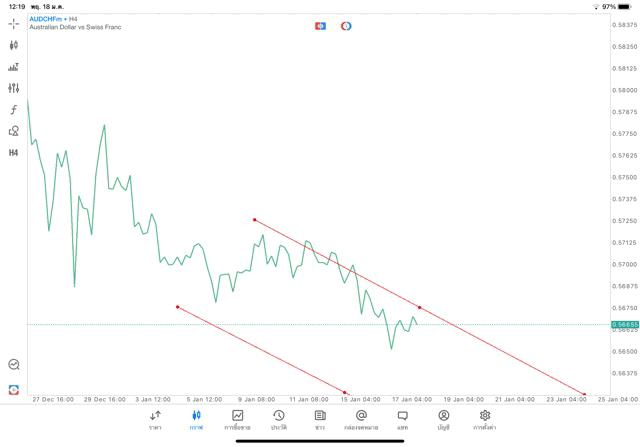Toggle the red-blue clock icon at top
Viewport: 640px width, 447px height.
coord(346,25)
